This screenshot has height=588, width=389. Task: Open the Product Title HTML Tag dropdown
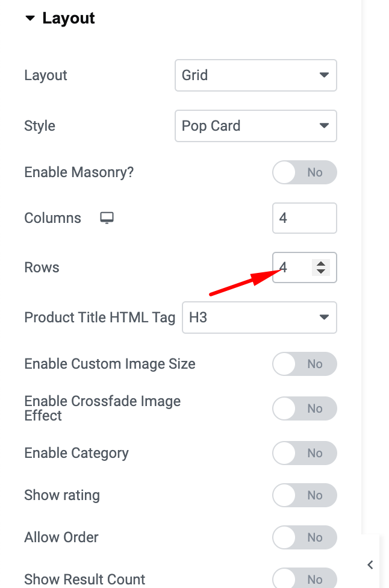click(260, 317)
